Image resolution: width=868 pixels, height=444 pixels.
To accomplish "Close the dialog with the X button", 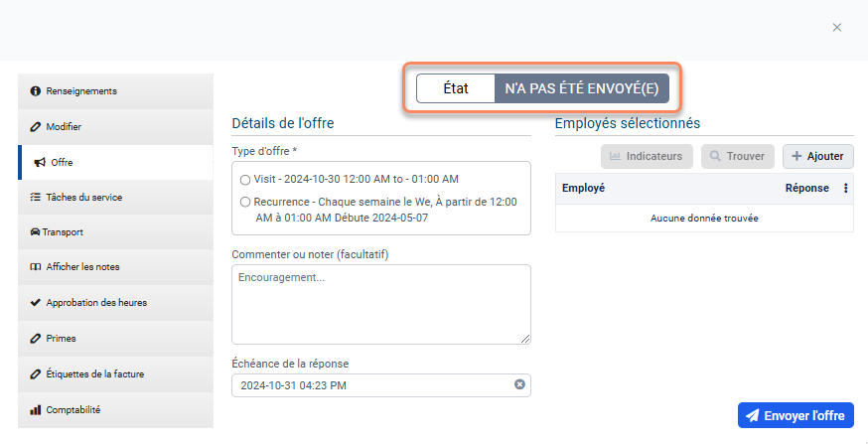I will tap(837, 28).
